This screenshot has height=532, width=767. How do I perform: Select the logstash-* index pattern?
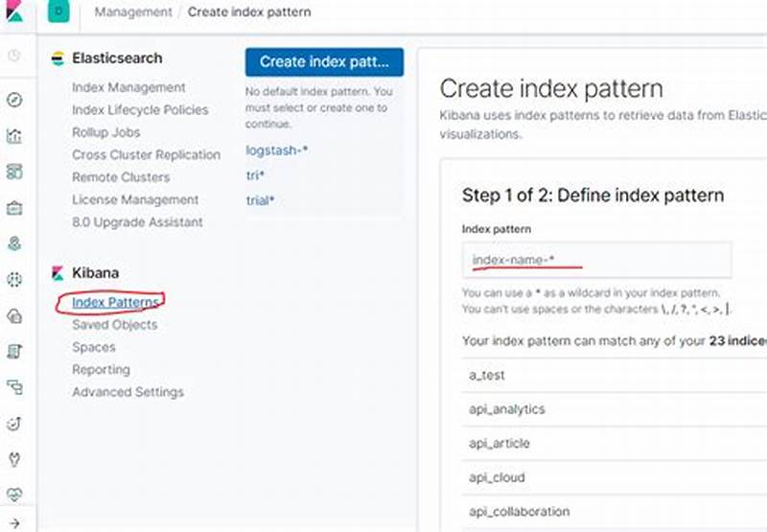(x=277, y=150)
